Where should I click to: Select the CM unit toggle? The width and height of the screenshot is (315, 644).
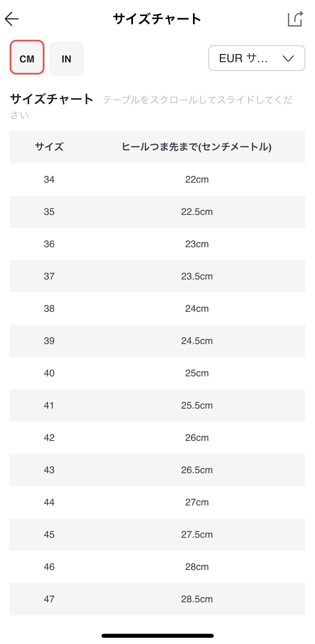point(27,57)
